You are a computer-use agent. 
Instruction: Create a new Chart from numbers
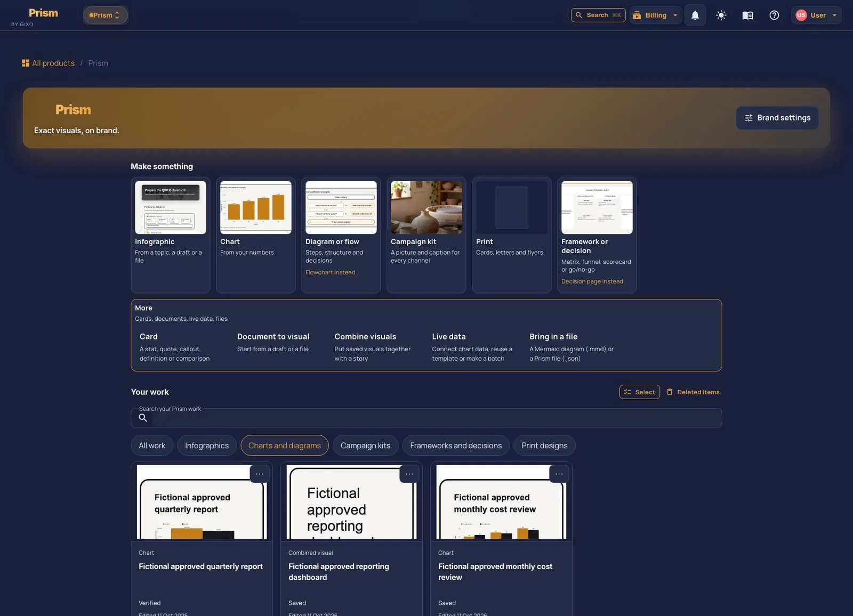(256, 235)
